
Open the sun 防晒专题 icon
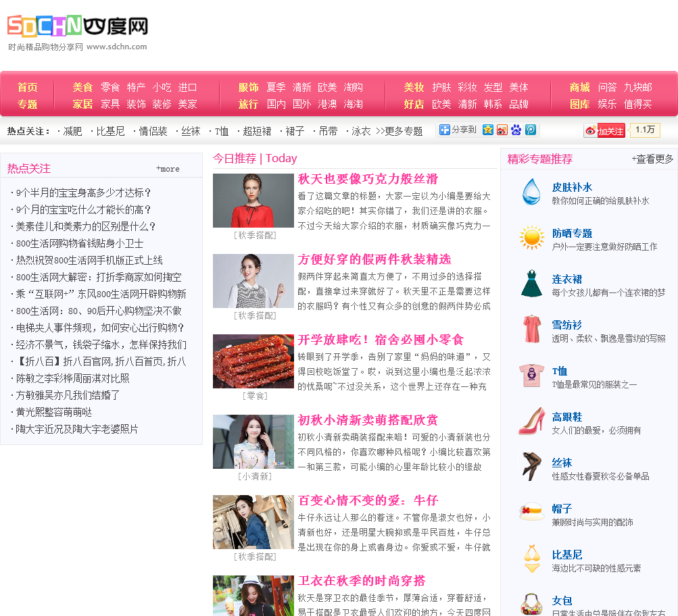pos(531,237)
